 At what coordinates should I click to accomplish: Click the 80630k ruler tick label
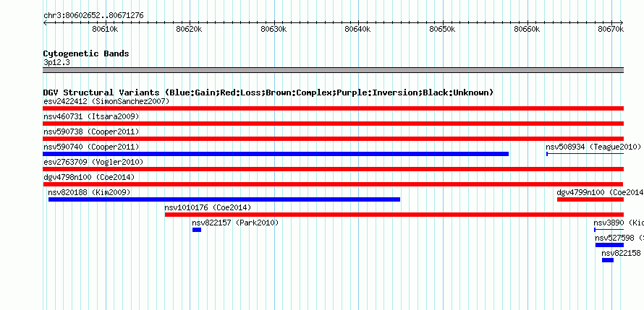click(x=274, y=29)
